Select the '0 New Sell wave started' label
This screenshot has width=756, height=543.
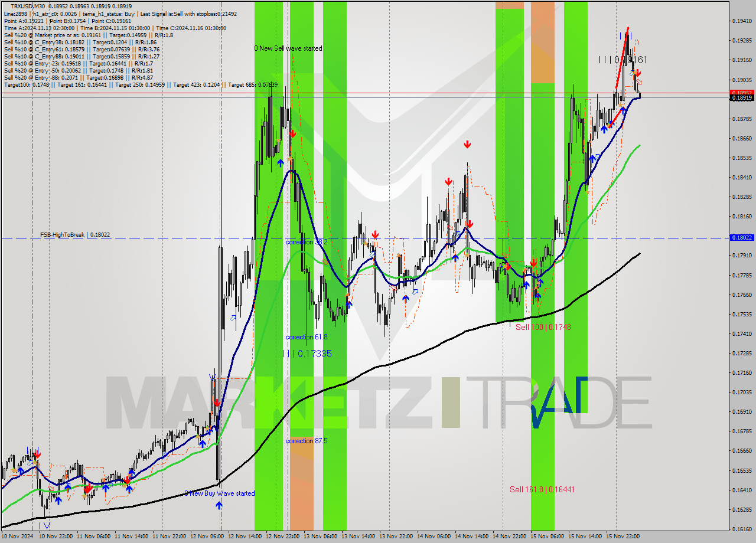(288, 48)
